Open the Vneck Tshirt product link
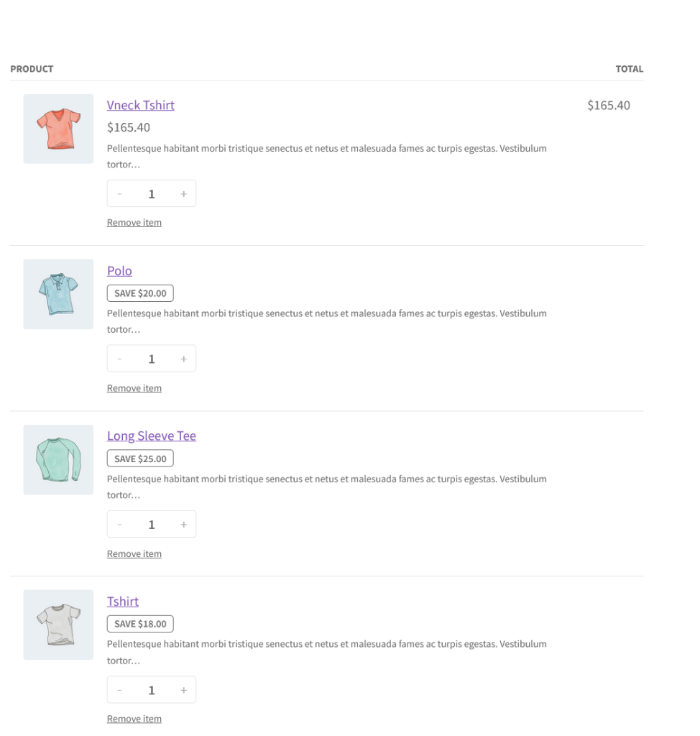Image resolution: width=700 pixels, height=736 pixels. tap(140, 106)
